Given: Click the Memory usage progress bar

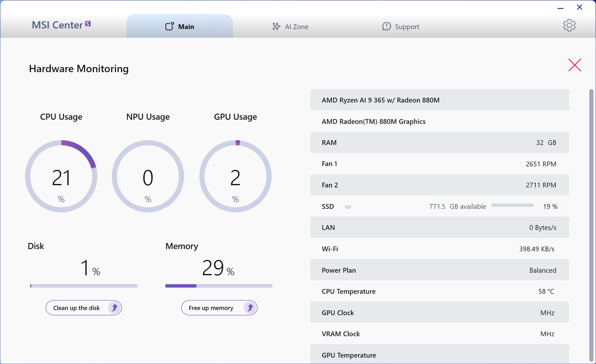Looking at the screenshot, I should [x=219, y=286].
